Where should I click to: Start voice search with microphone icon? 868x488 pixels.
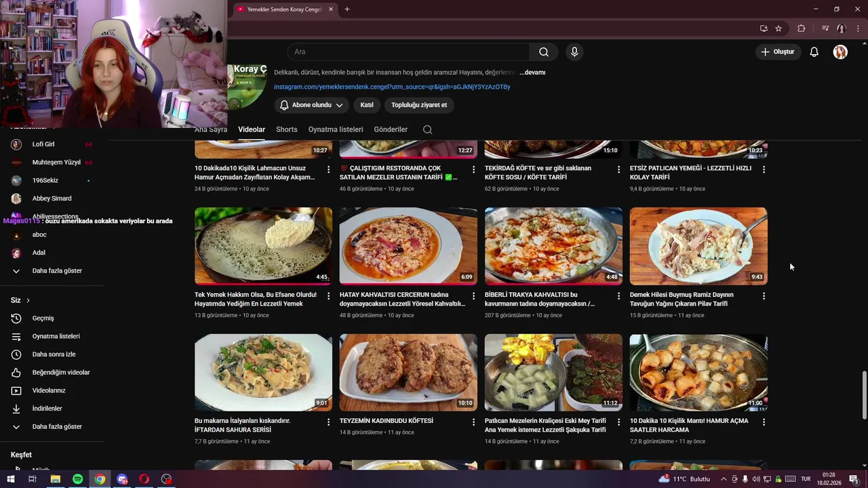574,52
